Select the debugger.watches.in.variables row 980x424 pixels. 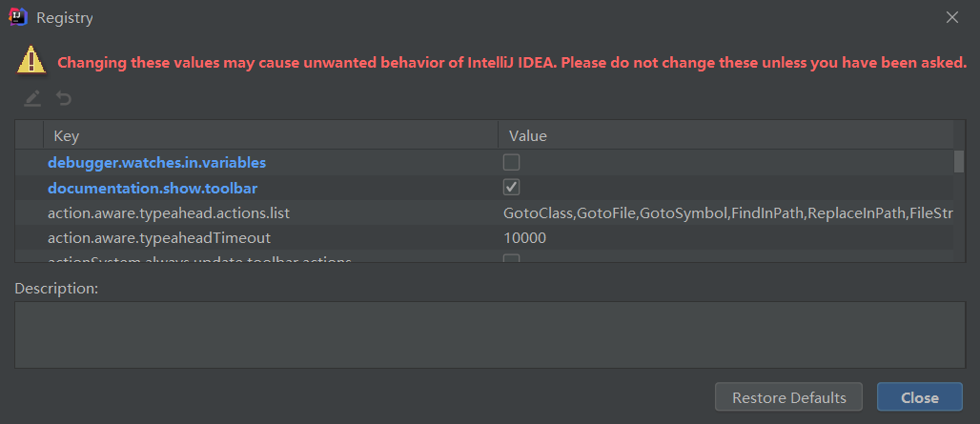click(484, 162)
